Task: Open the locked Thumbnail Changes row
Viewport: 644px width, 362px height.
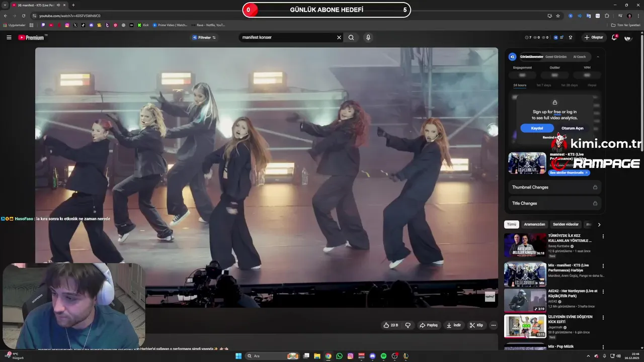Action: [x=554, y=187]
